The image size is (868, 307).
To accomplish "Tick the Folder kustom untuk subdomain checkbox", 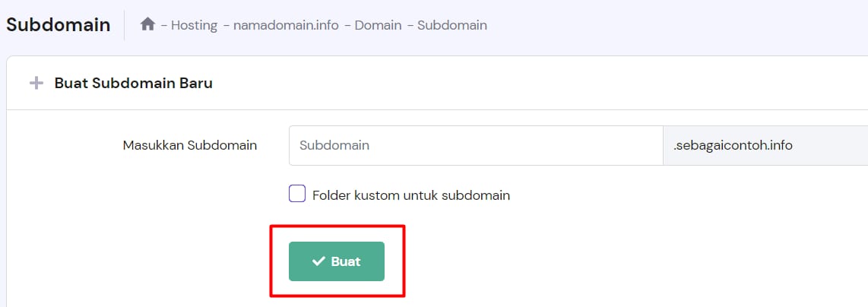I will coord(297,194).
